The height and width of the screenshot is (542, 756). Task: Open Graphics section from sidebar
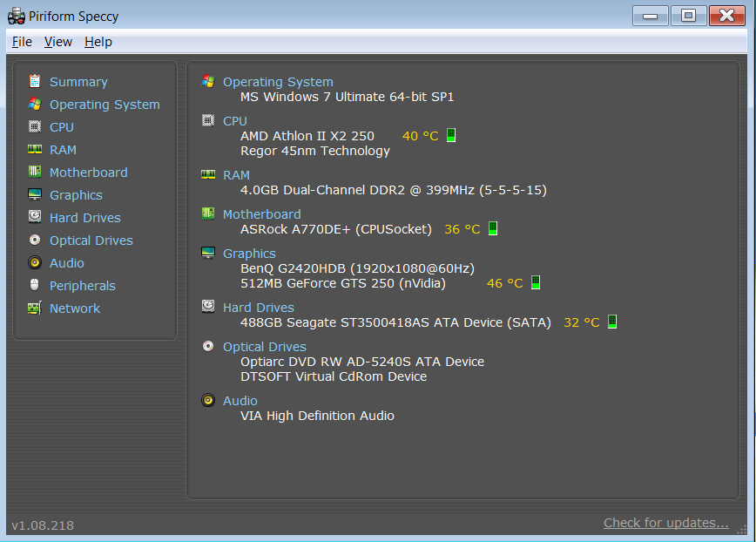[76, 195]
